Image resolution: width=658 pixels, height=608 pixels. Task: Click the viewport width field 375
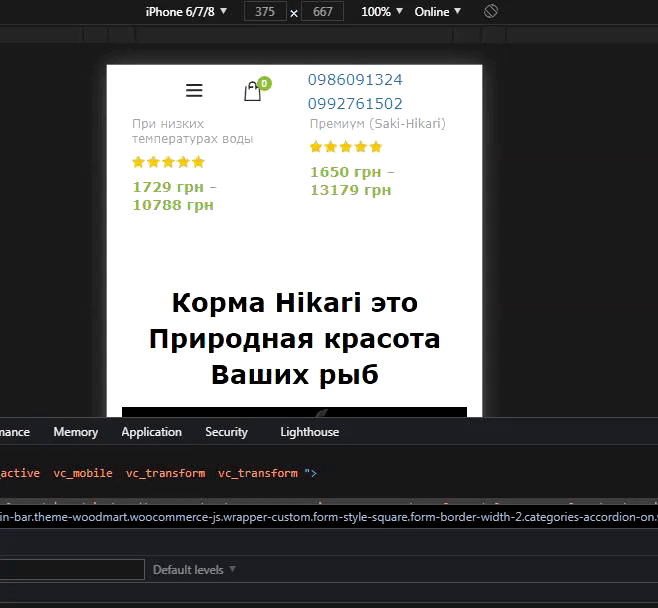point(265,12)
